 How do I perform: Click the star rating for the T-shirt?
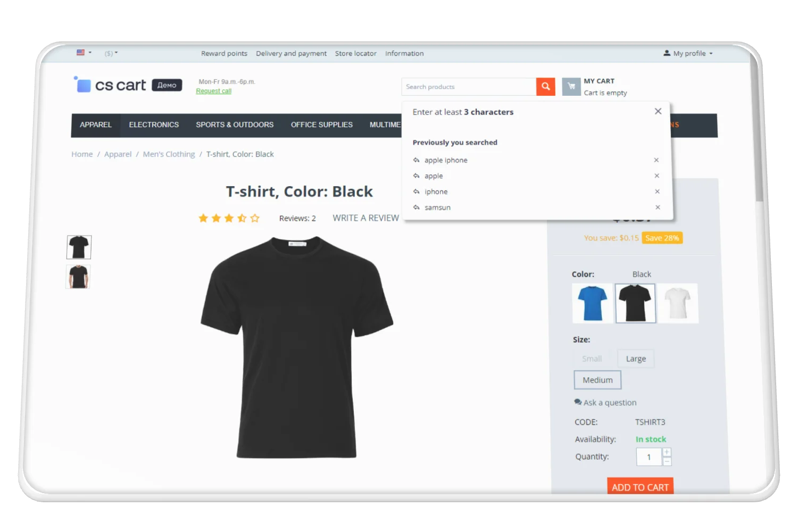tap(229, 218)
